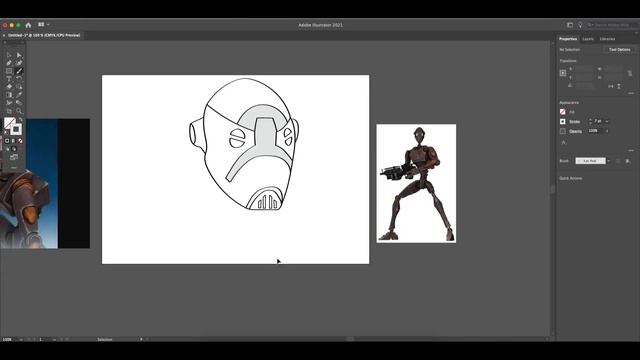Switch to the Libraries tab
Screen dimensions: 640x360
(607, 39)
